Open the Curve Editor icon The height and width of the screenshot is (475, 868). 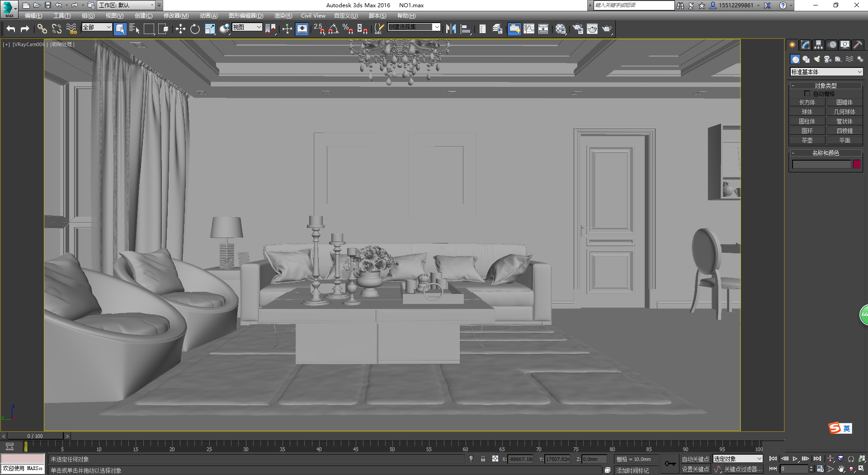tap(528, 29)
